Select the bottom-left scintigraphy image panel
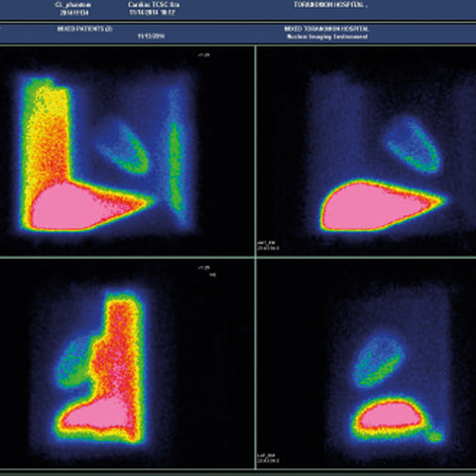 127,364
